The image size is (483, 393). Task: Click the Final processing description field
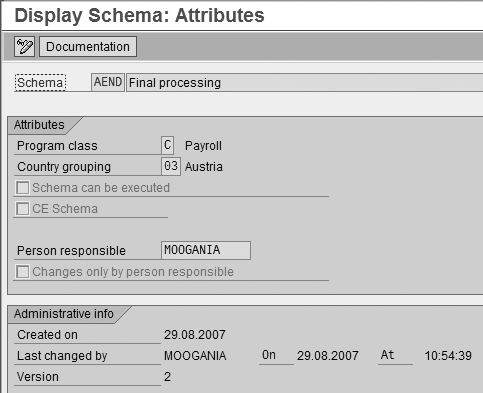(x=304, y=82)
